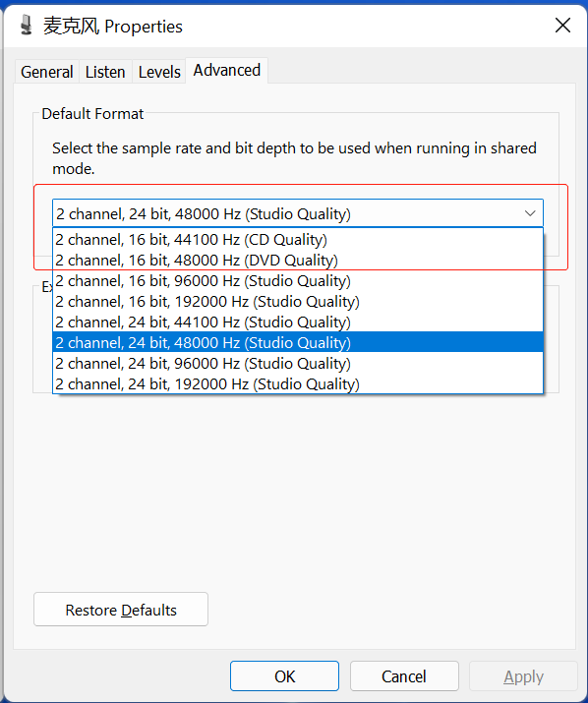Confirm with the OK button
Viewport: 588px width, 703px height.
pyautogui.click(x=284, y=676)
